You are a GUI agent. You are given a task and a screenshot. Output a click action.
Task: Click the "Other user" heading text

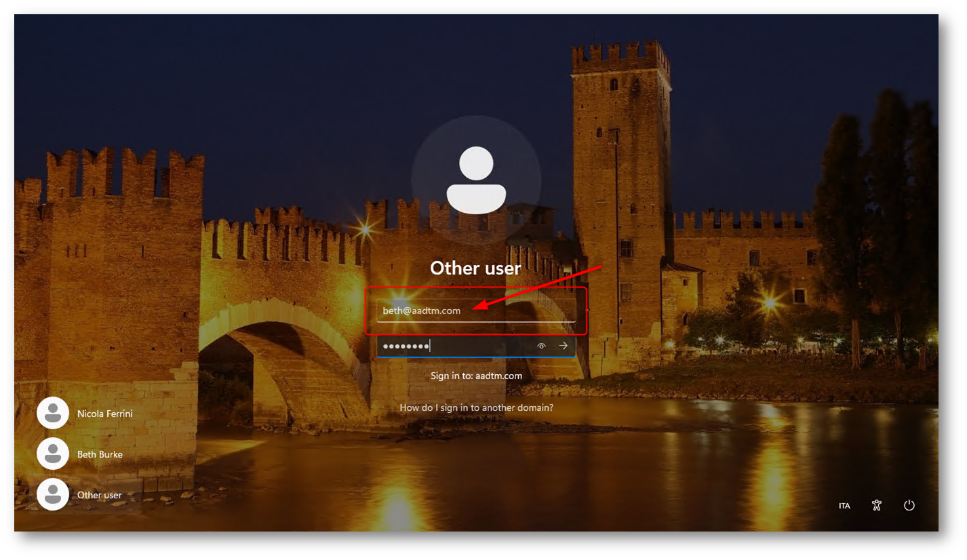[475, 268]
